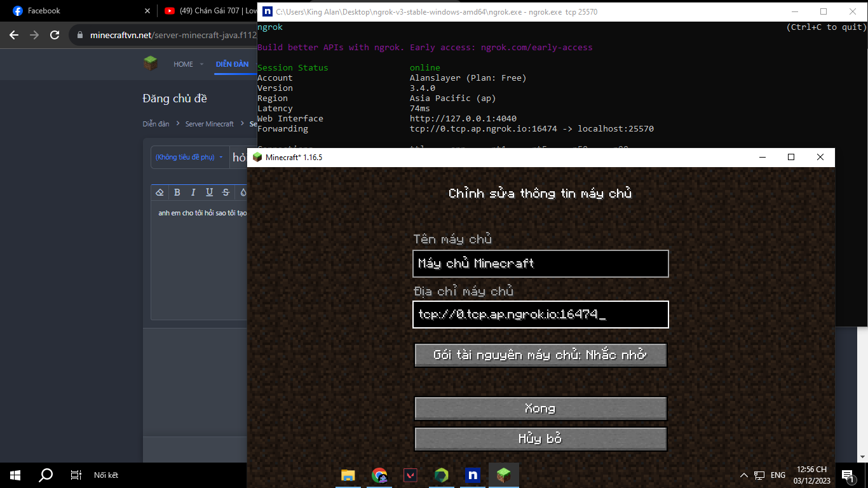Toggle the Gói tài nguyên máy chủ option
The height and width of the screenshot is (488, 868).
[540, 355]
